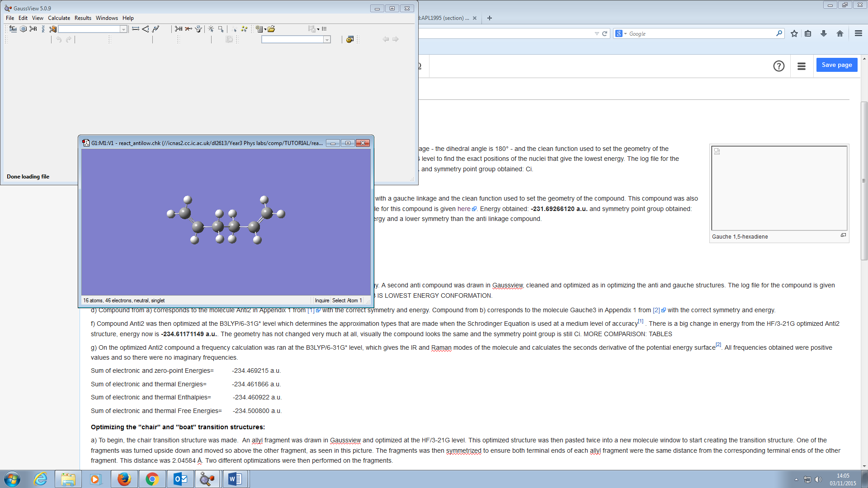Click the Delete Atom tool

tap(189, 29)
